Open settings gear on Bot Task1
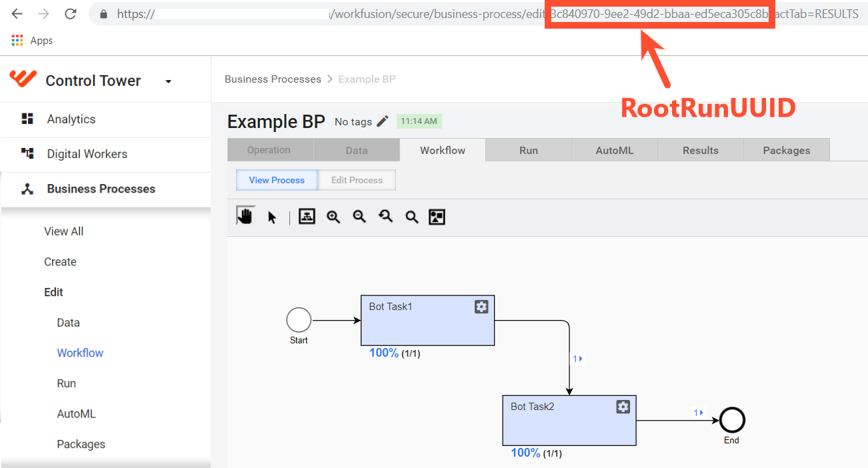This screenshot has height=468, width=868. point(481,307)
